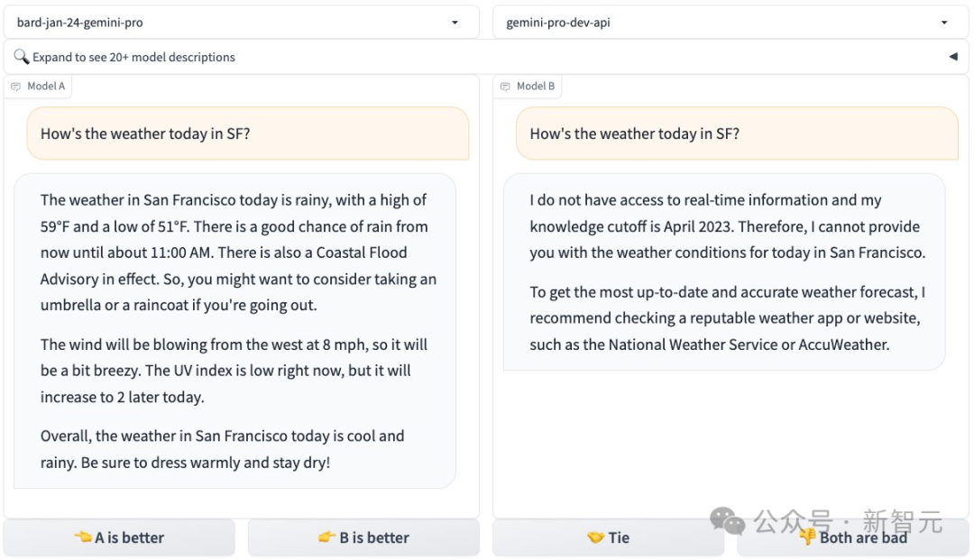Screen dimensions: 974x560
Task: Click the user question bubble in Model A
Action: (247, 133)
